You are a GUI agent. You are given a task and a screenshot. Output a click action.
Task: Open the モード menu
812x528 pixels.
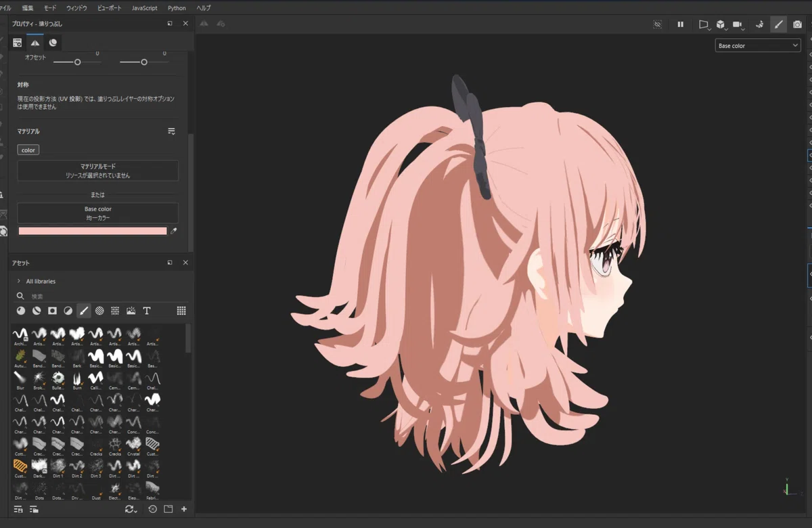pyautogui.click(x=50, y=8)
